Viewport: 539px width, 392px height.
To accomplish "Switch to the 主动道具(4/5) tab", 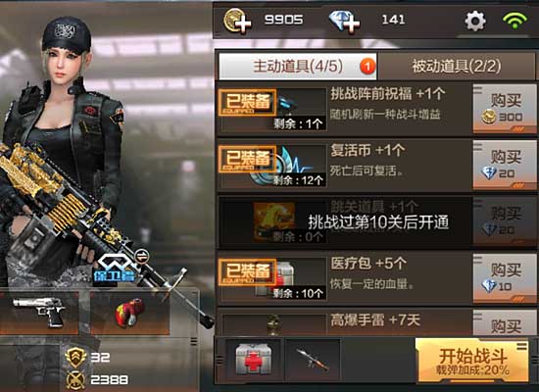I will (298, 66).
